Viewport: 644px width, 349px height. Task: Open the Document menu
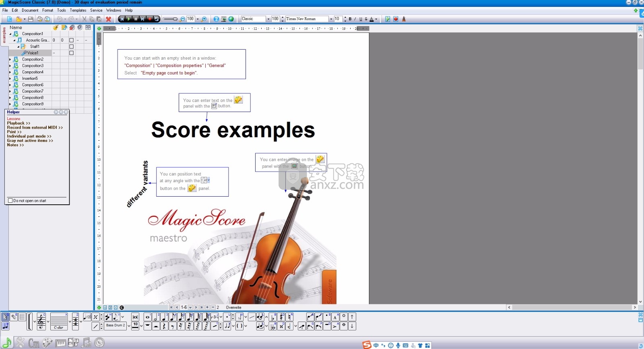pos(30,10)
